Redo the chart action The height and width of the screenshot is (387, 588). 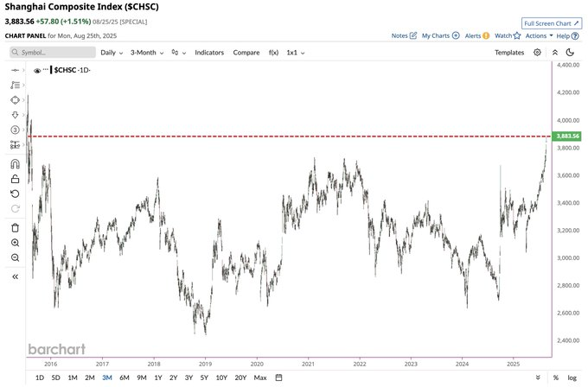15,209
